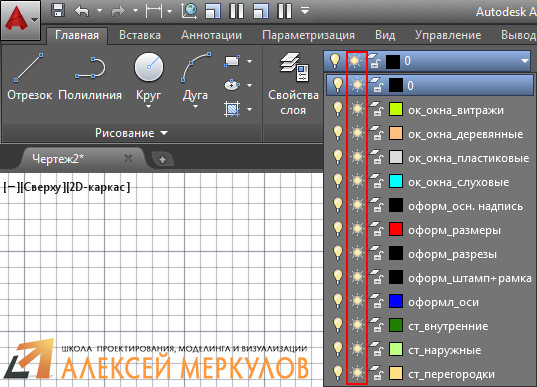Switch to the Аннотации ribbon tab
The height and width of the screenshot is (387, 537).
point(211,35)
